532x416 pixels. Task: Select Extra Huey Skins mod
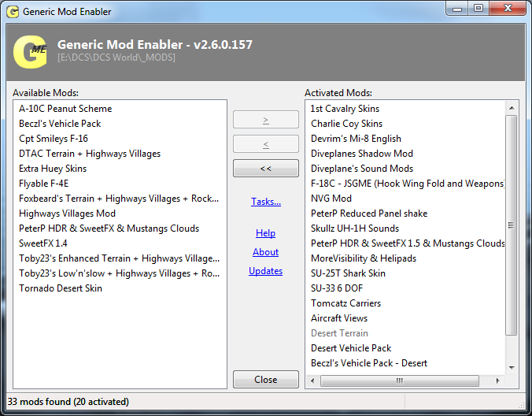[x=53, y=169]
